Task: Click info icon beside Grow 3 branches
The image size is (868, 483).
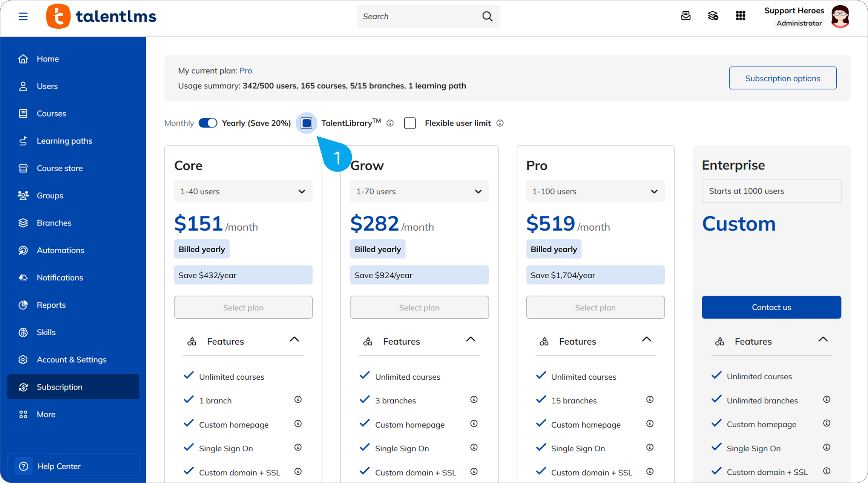Action: point(474,400)
